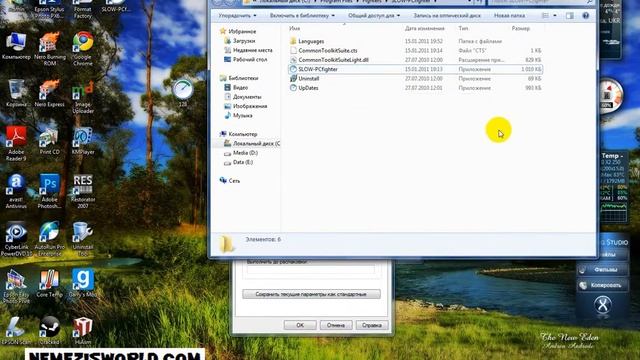Screen dimensions: 640x360
Task: Change view with the view icon
Action: (545, 16)
